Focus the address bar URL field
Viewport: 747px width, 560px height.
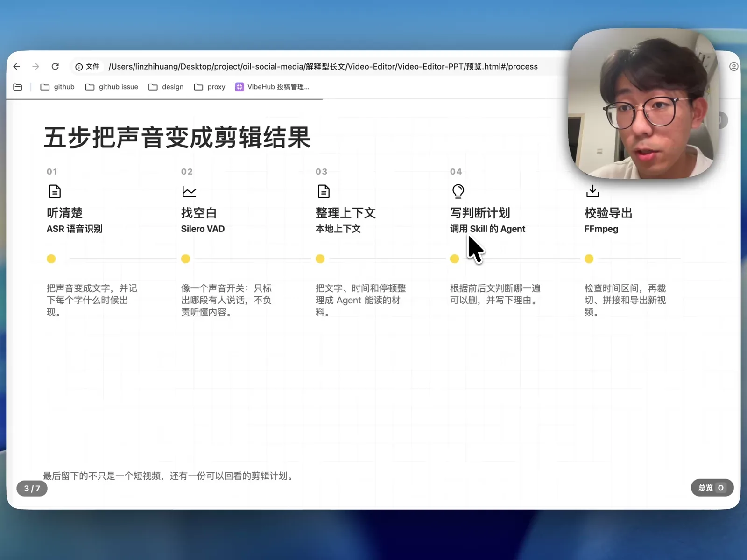[323, 67]
